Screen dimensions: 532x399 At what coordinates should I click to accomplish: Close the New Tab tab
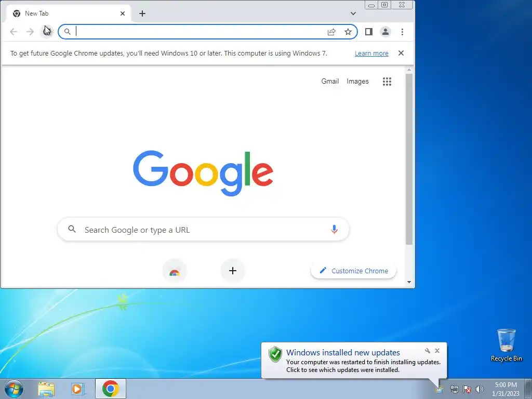click(x=123, y=14)
